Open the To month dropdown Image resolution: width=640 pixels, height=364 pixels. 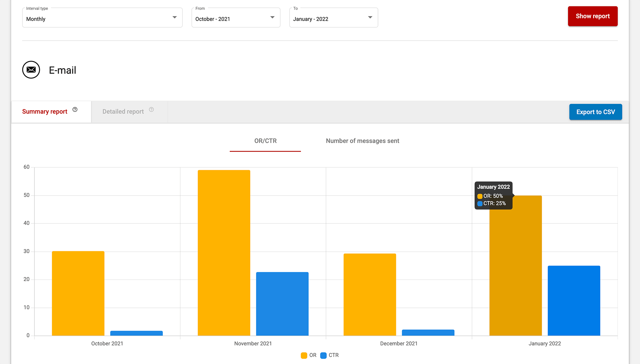point(333,18)
